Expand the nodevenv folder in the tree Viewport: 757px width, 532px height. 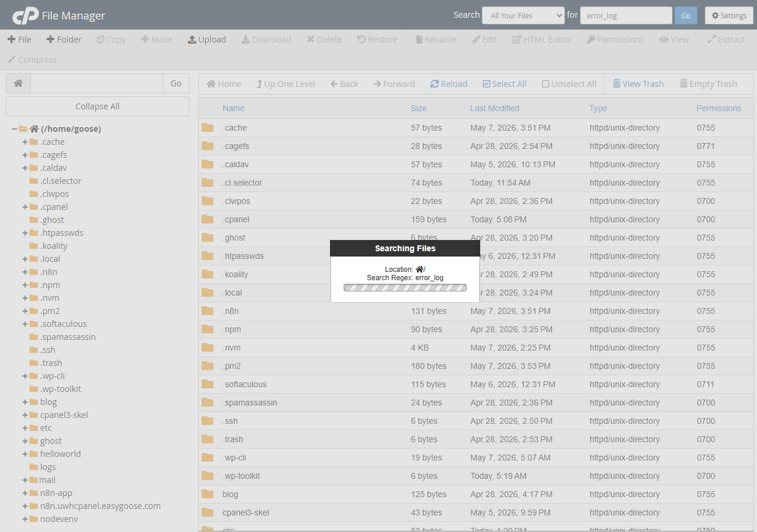25,519
